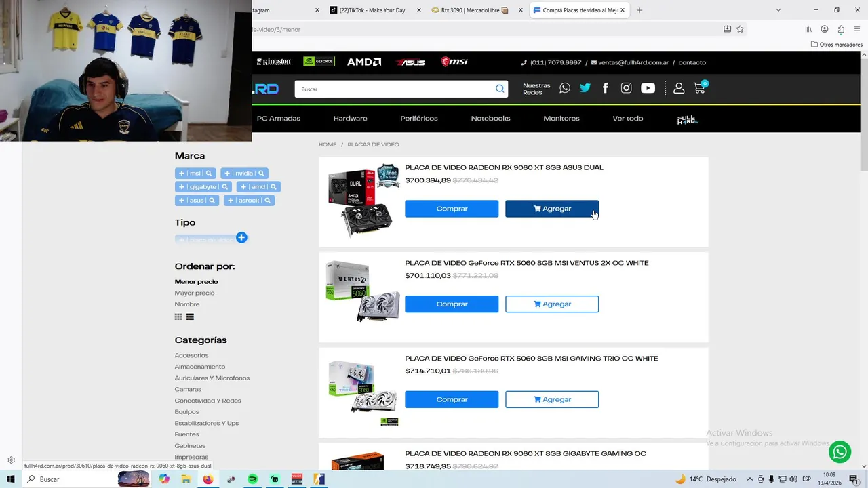Click Comprar for RTX 5060 MSI Gaming Trio
The image size is (868, 488).
[452, 399]
